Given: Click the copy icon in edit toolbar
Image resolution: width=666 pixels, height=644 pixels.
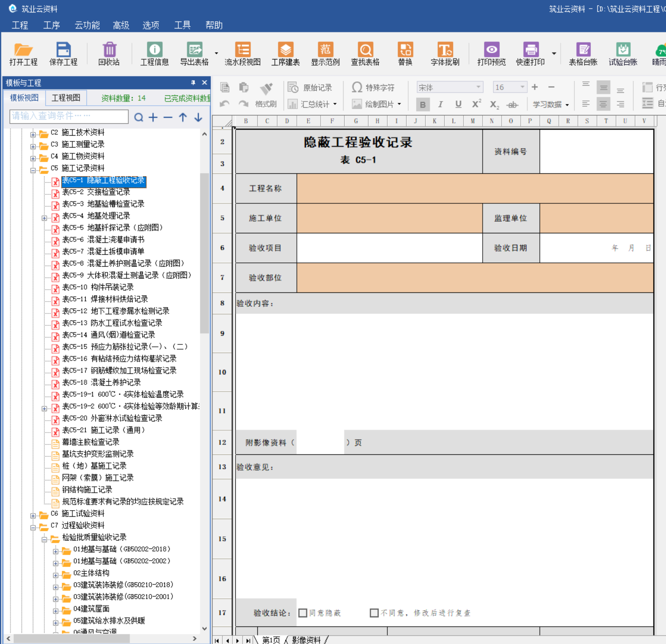Looking at the screenshot, I should (225, 87).
